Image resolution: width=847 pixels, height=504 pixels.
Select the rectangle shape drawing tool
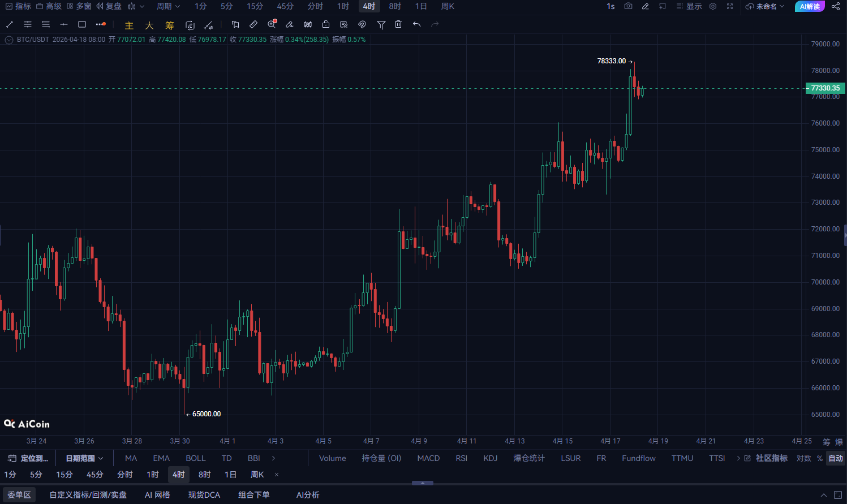pos(82,25)
